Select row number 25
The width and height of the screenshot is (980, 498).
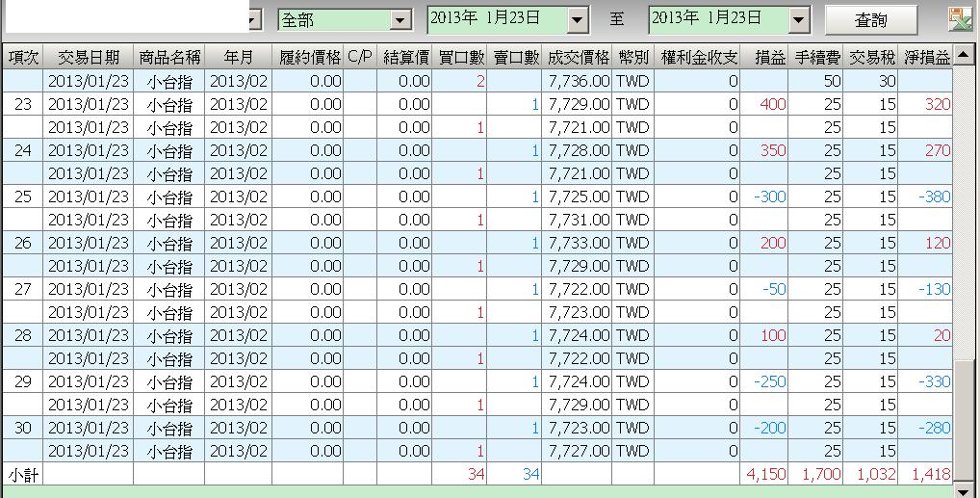23,197
